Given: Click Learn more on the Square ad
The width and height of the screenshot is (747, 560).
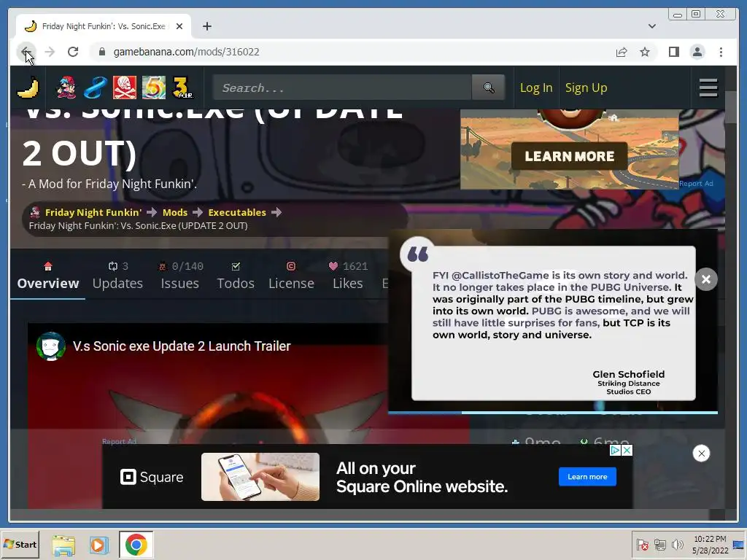Looking at the screenshot, I should coord(587,477).
